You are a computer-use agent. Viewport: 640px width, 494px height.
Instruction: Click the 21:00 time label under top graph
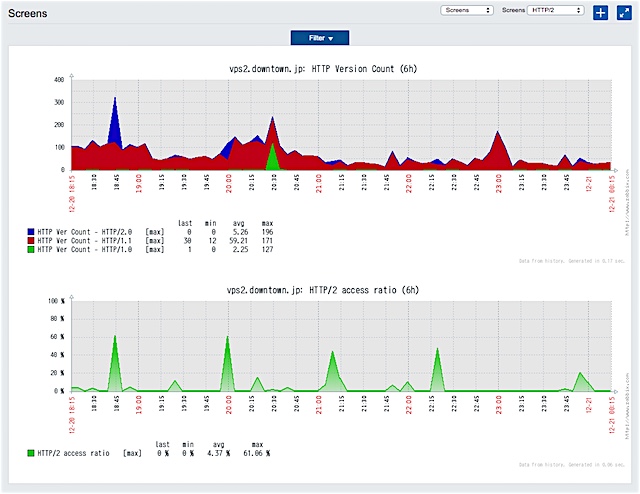tap(319, 183)
